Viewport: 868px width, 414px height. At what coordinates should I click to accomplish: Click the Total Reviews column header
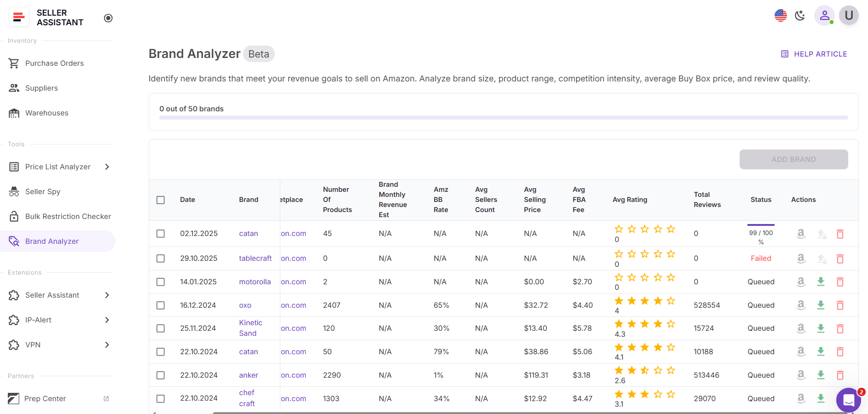pos(707,200)
